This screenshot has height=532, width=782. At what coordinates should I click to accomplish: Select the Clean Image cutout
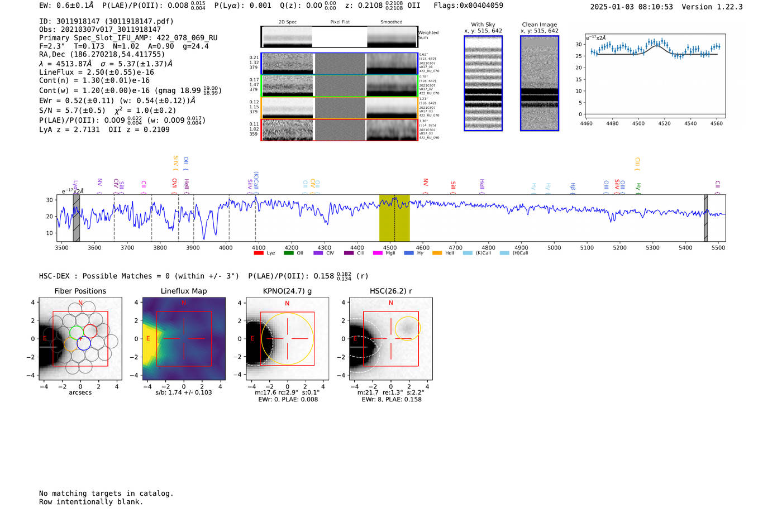(540, 83)
